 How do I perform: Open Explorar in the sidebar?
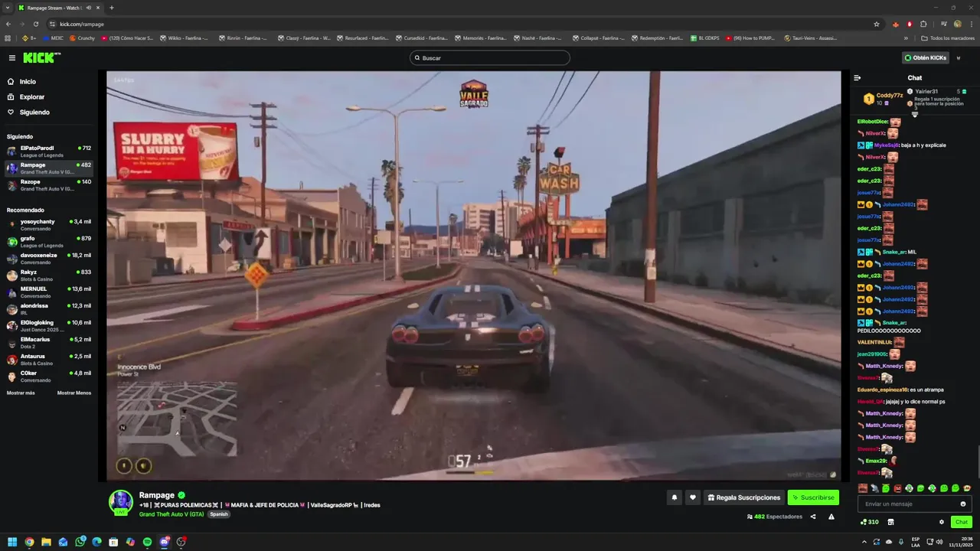[x=32, y=97]
